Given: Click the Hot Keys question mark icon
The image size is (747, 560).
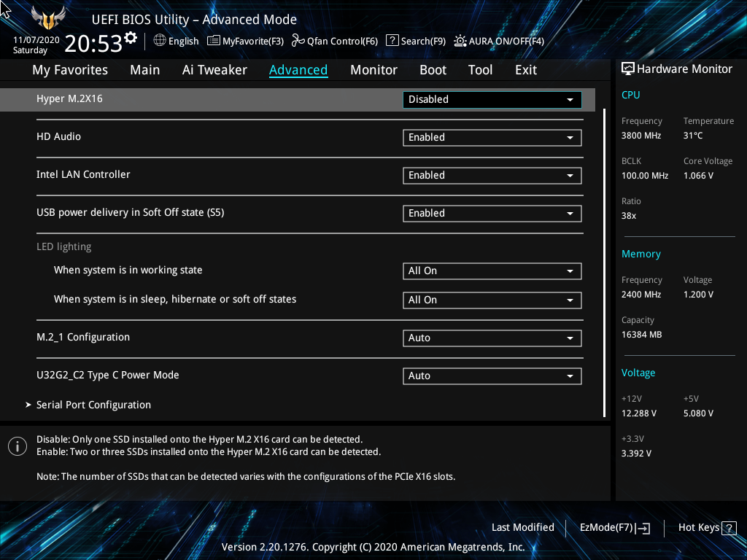Looking at the screenshot, I should (x=729, y=528).
